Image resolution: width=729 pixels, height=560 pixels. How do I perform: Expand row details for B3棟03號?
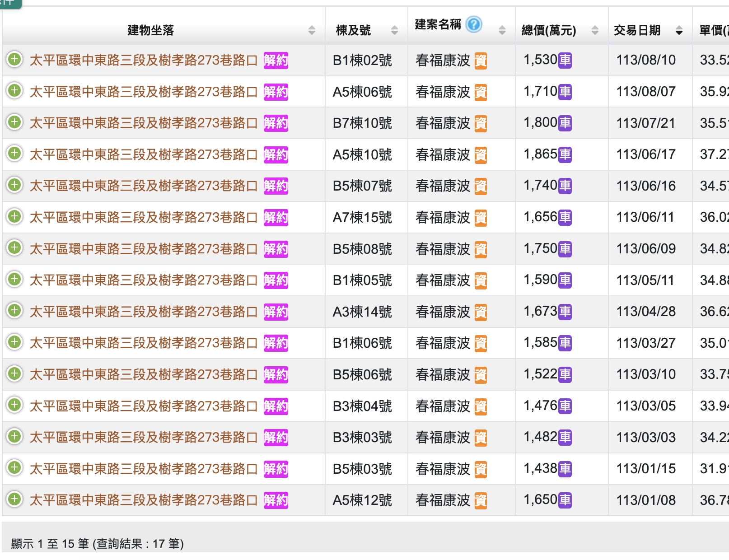14,436
